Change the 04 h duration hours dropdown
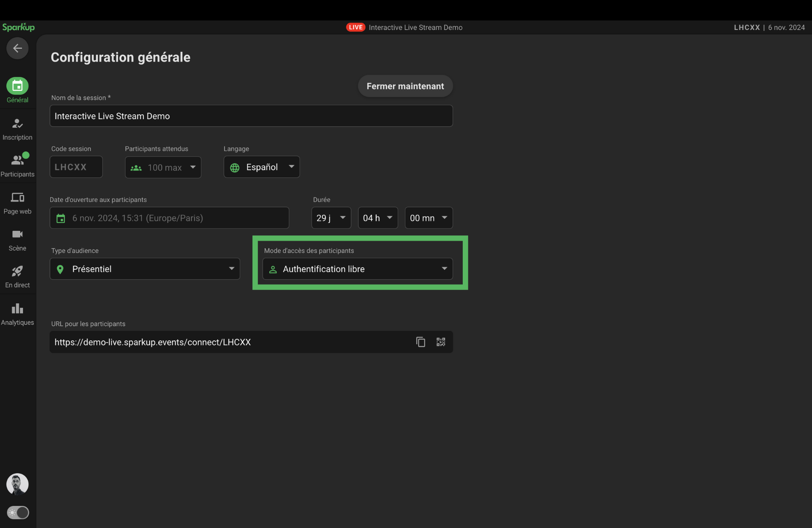The image size is (812, 528). tap(377, 218)
